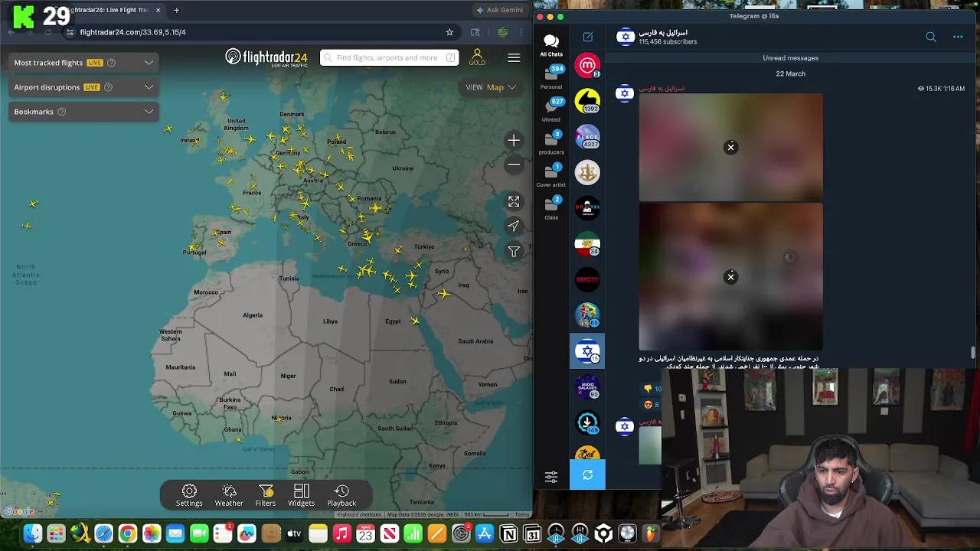
Task: Open the red M chat avatar
Action: (587, 66)
